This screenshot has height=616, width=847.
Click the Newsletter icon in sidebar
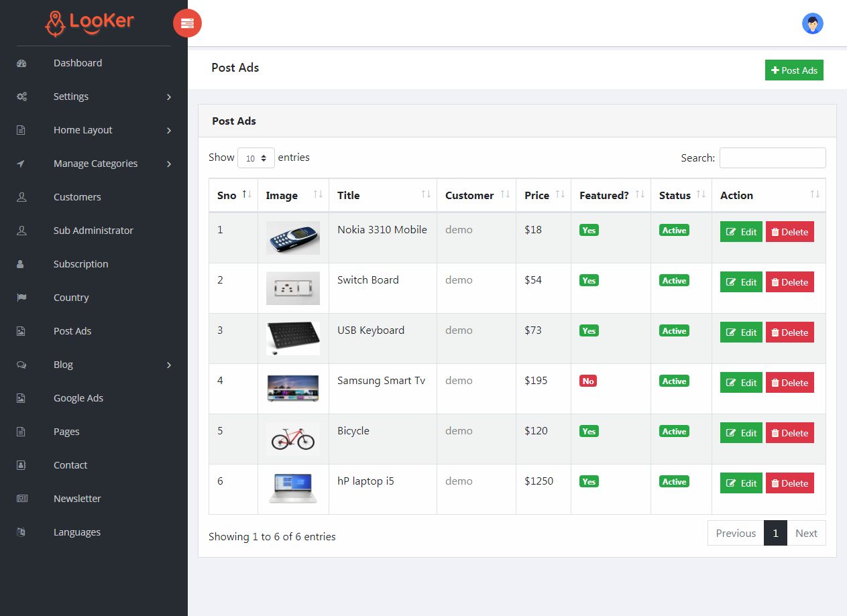coord(21,499)
